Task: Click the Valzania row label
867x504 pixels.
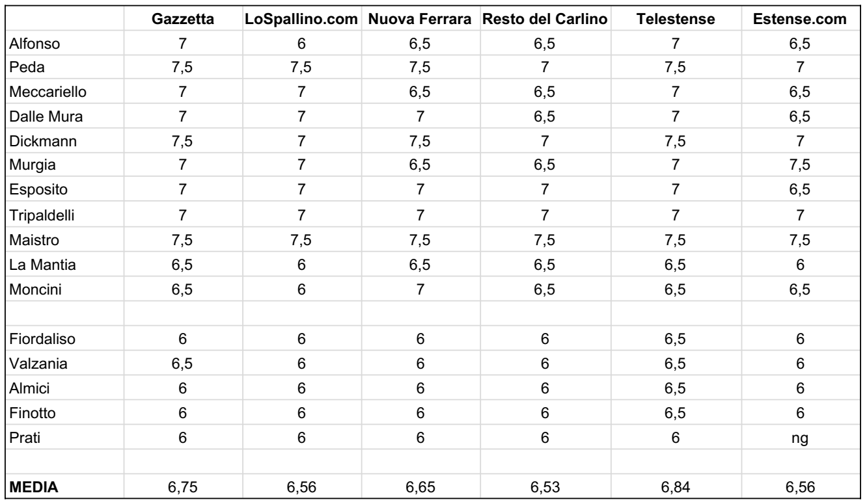Action: point(65,364)
